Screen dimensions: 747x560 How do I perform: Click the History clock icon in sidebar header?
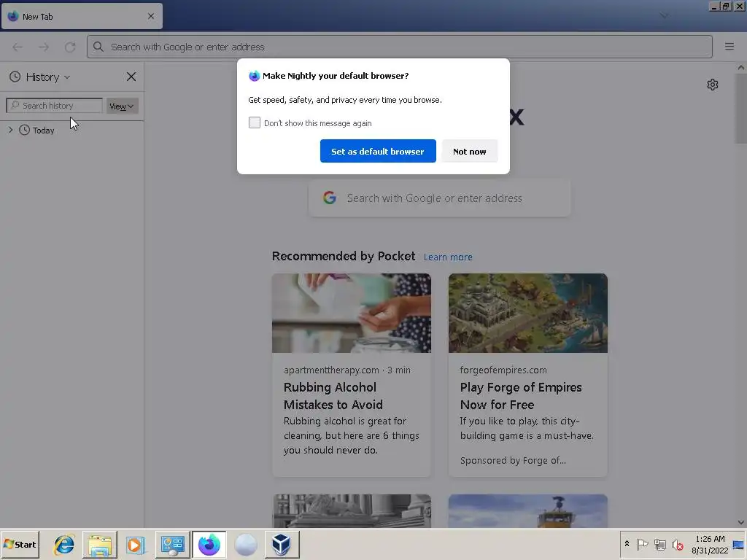pos(15,77)
